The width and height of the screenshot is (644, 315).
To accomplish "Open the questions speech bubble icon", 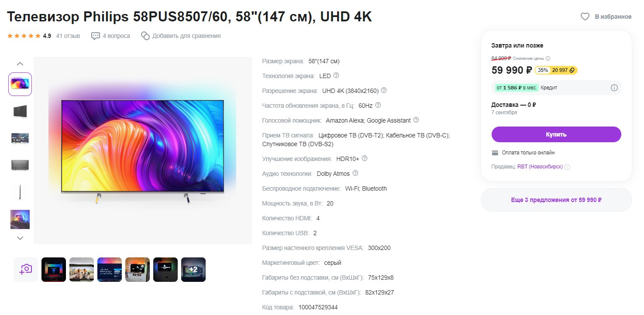I will [96, 36].
